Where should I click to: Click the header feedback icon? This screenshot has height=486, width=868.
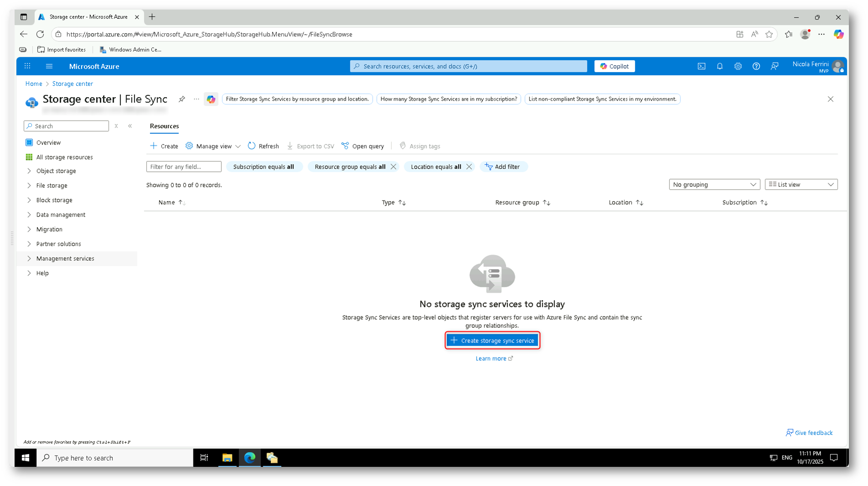coord(774,66)
